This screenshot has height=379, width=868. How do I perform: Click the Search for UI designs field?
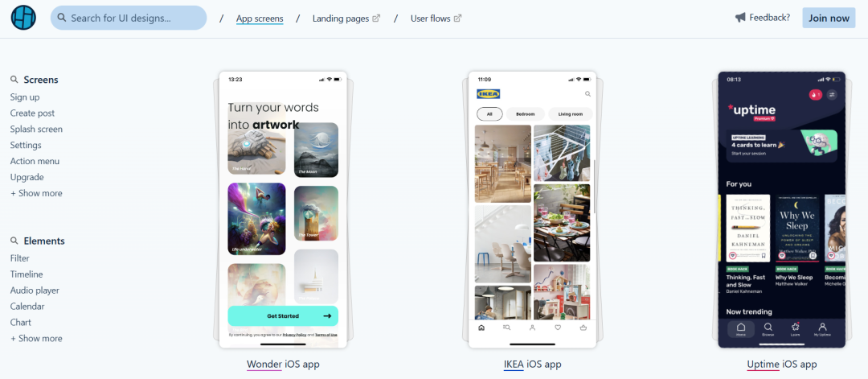coord(129,18)
